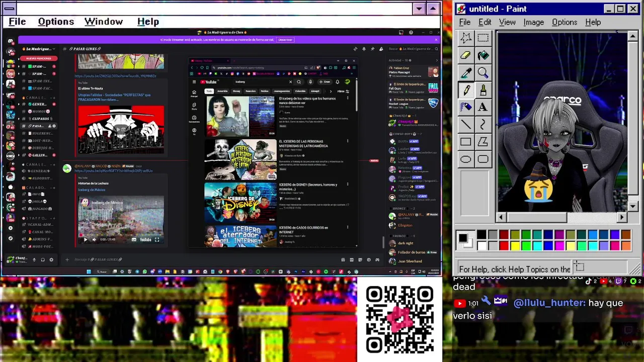Image resolution: width=644 pixels, height=362 pixels.
Task: Play the Iceberg de México embedded video
Action: click(x=85, y=240)
